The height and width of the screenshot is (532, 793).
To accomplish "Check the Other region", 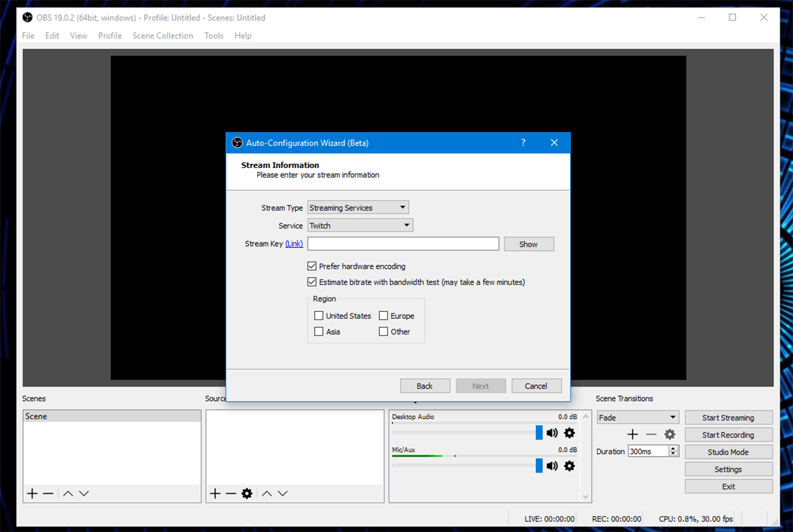I will 383,332.
